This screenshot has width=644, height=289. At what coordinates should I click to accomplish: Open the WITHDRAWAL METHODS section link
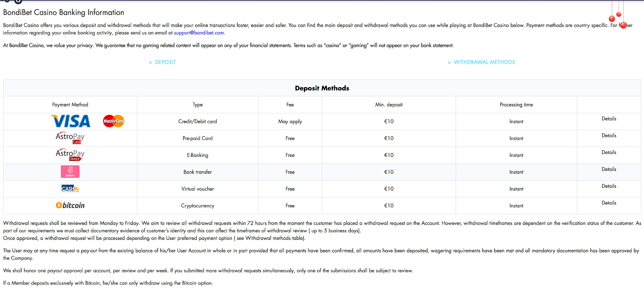tap(484, 62)
